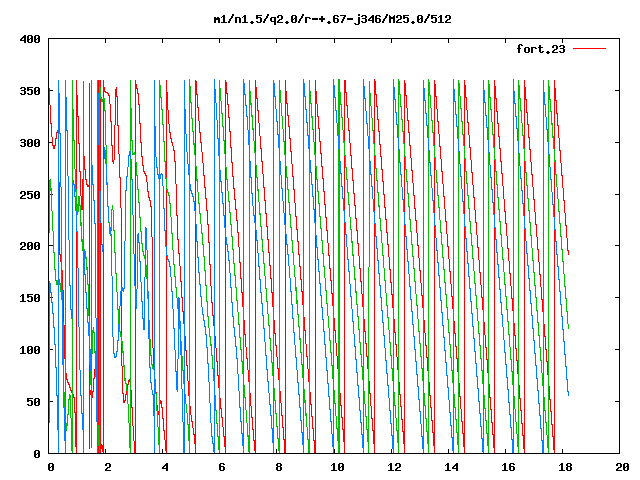Click the x-axis label 16
The image size is (640, 480).
click(509, 467)
